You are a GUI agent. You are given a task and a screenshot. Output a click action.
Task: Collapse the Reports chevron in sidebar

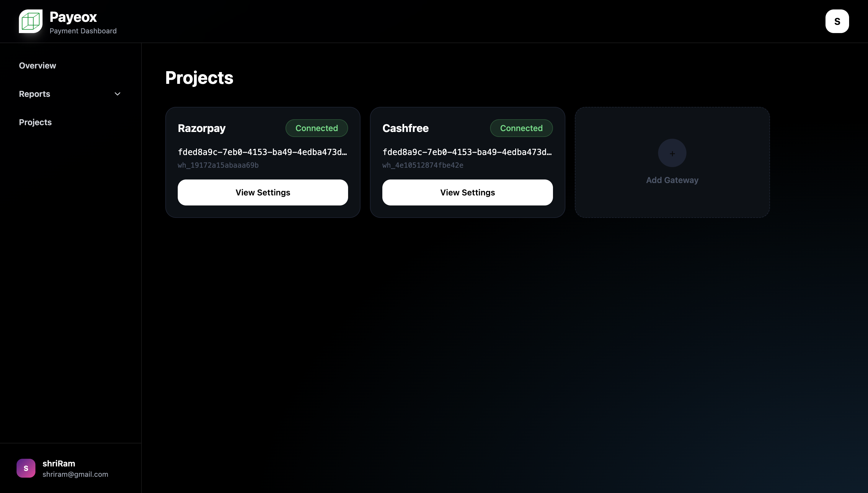pyautogui.click(x=117, y=94)
